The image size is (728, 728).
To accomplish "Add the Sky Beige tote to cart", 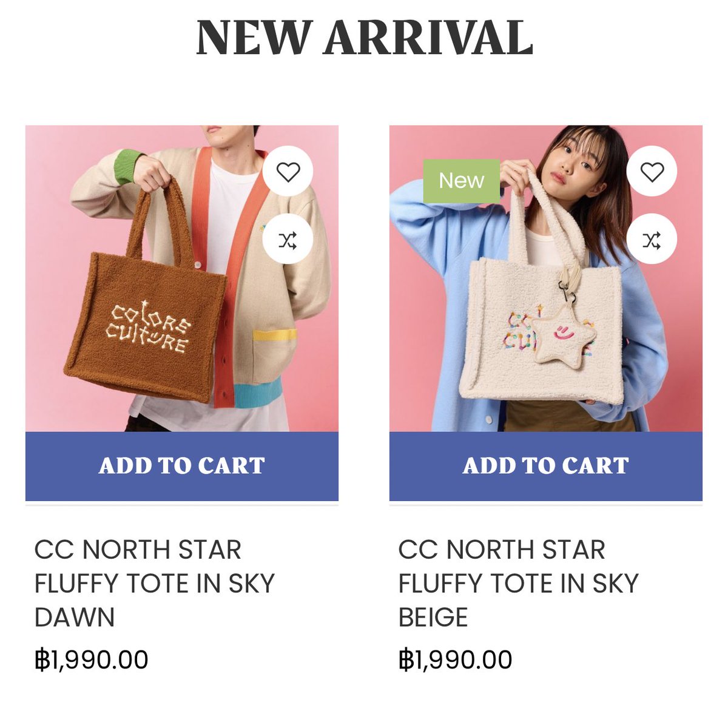I will point(546,466).
